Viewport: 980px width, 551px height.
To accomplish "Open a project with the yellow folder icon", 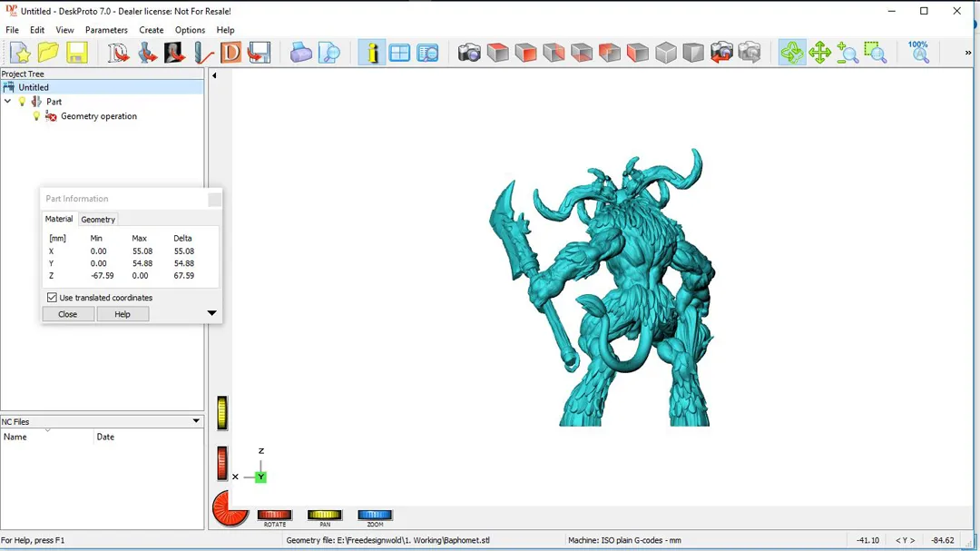I will click(x=48, y=53).
